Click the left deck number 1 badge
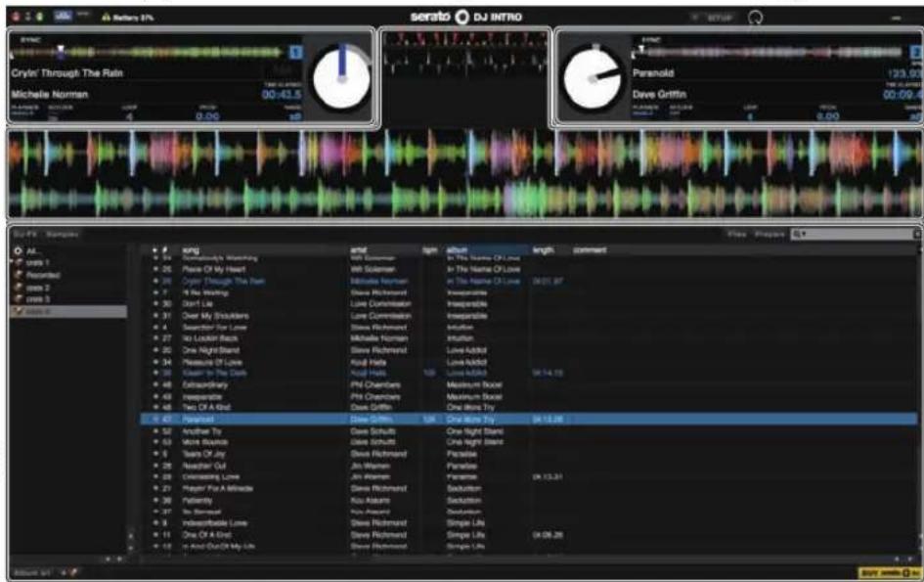Image resolution: width=924 pixels, height=582 pixels. point(296,53)
